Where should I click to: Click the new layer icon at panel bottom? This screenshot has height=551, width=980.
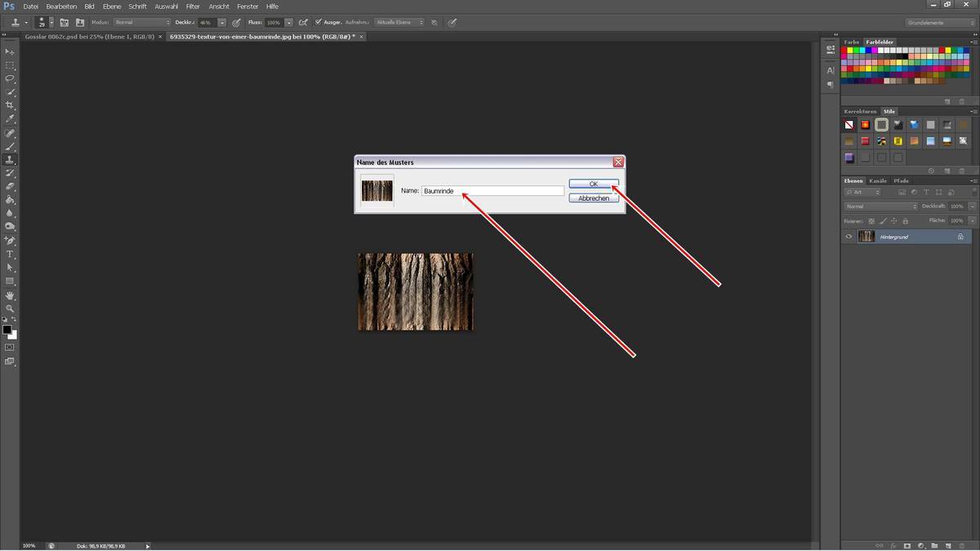(x=947, y=545)
